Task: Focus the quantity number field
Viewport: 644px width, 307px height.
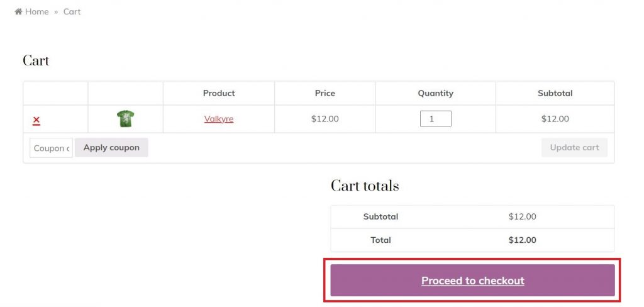Action: click(436, 119)
